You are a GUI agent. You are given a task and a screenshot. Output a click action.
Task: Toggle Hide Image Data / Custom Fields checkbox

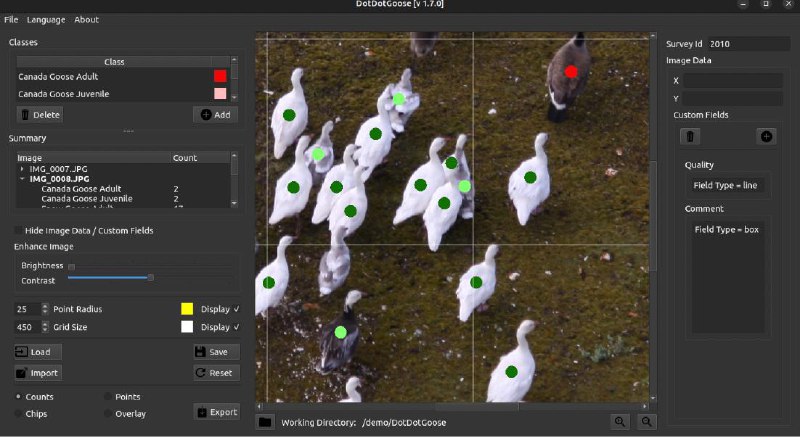19,231
